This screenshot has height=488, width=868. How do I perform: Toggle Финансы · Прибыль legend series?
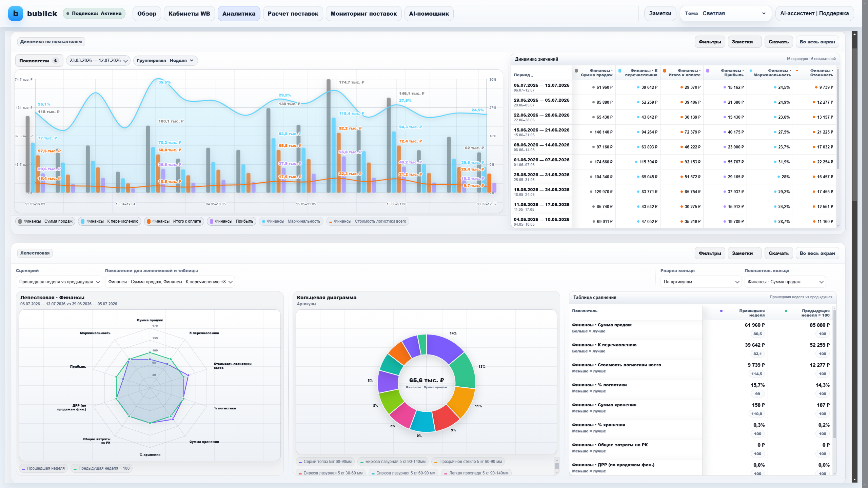tap(232, 221)
